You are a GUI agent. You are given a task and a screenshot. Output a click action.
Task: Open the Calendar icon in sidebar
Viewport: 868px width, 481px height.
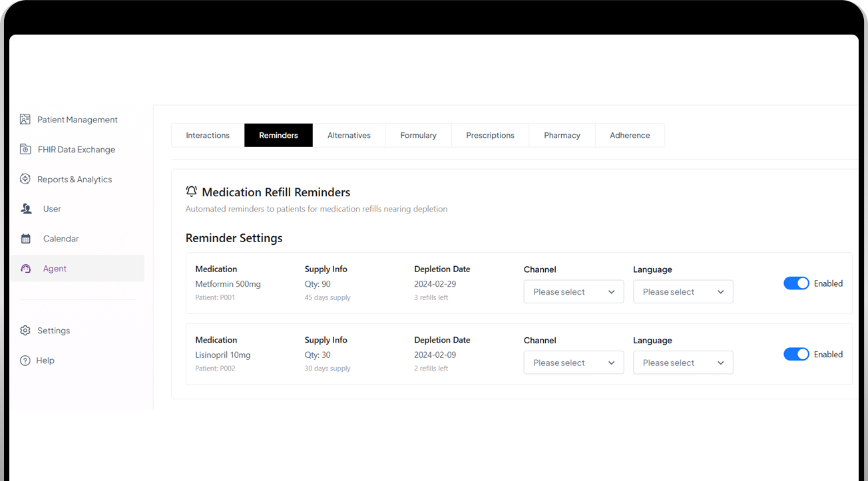26,238
